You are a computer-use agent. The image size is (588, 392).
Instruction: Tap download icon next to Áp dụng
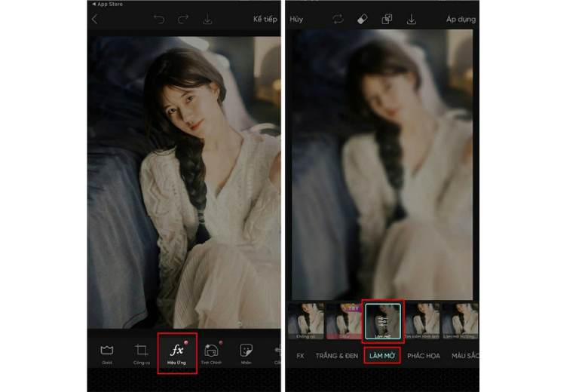412,19
